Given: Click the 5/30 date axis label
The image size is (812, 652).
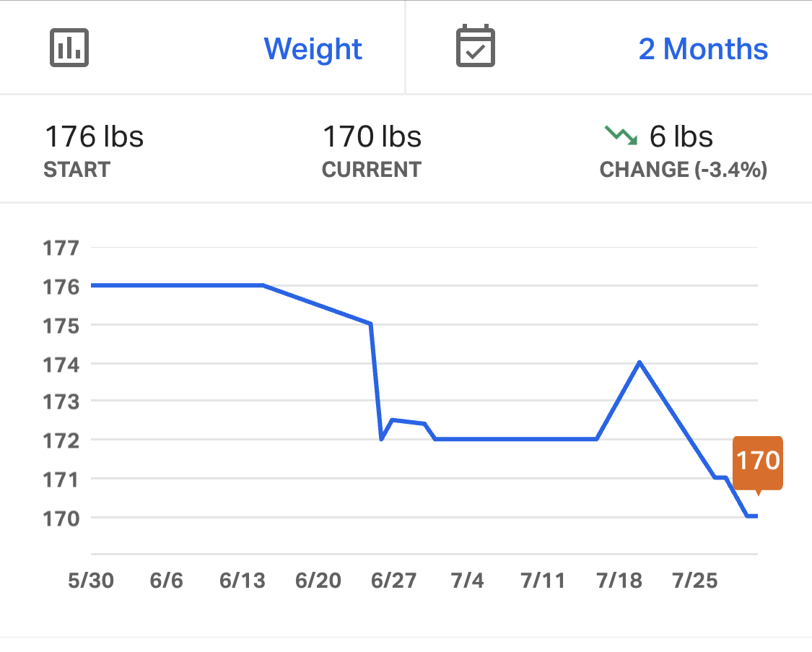Looking at the screenshot, I should pyautogui.click(x=91, y=581).
